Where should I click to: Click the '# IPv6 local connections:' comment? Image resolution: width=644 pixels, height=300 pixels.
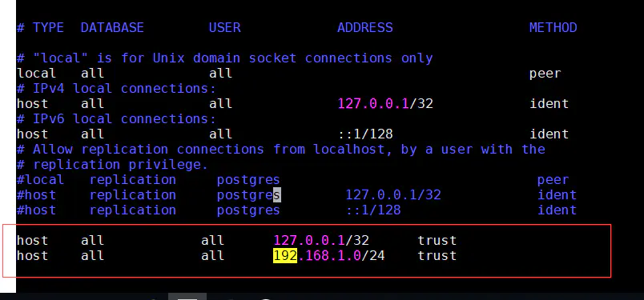116,118
